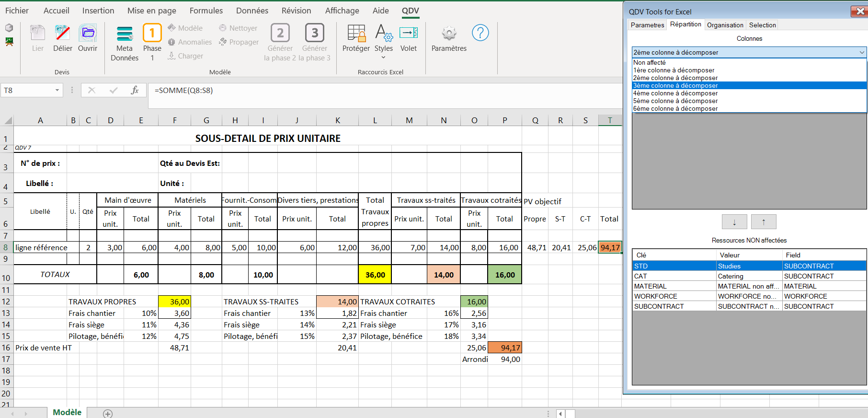Click the yellow 36,00 total cell
The width and height of the screenshot is (868, 418).
pos(375,275)
